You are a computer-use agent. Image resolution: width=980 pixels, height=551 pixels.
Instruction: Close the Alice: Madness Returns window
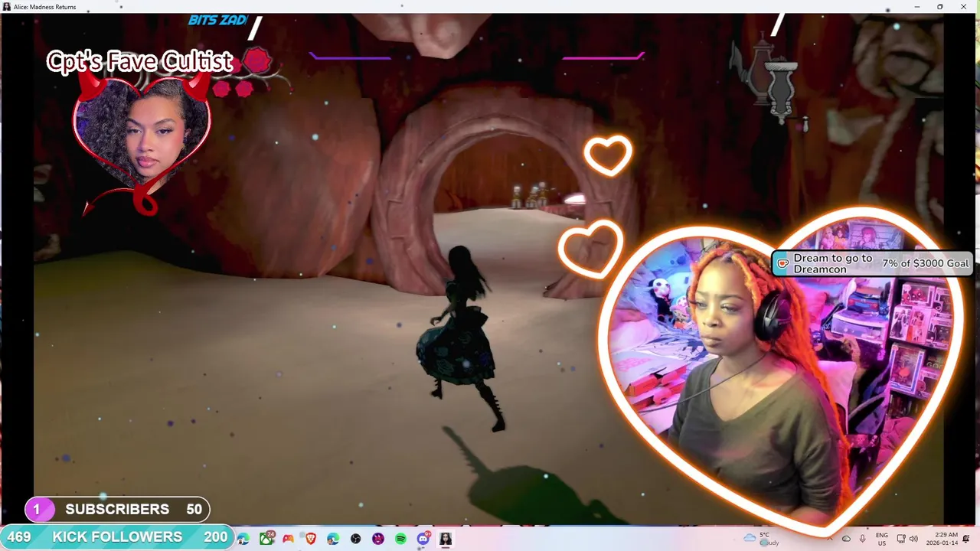pos(964,7)
